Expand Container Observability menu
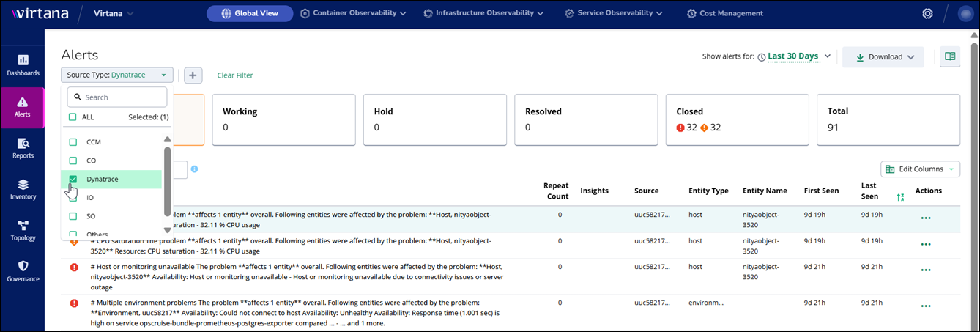Screen dimensions: 980x332 pyautogui.click(x=353, y=13)
